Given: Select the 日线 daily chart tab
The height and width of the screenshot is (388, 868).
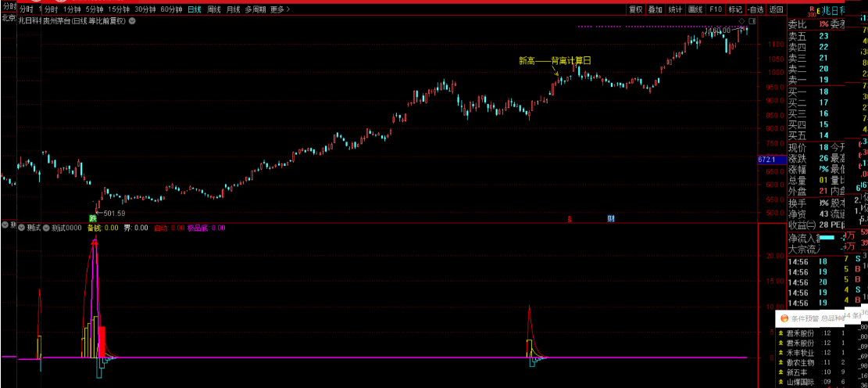Looking at the screenshot, I should tap(195, 9).
